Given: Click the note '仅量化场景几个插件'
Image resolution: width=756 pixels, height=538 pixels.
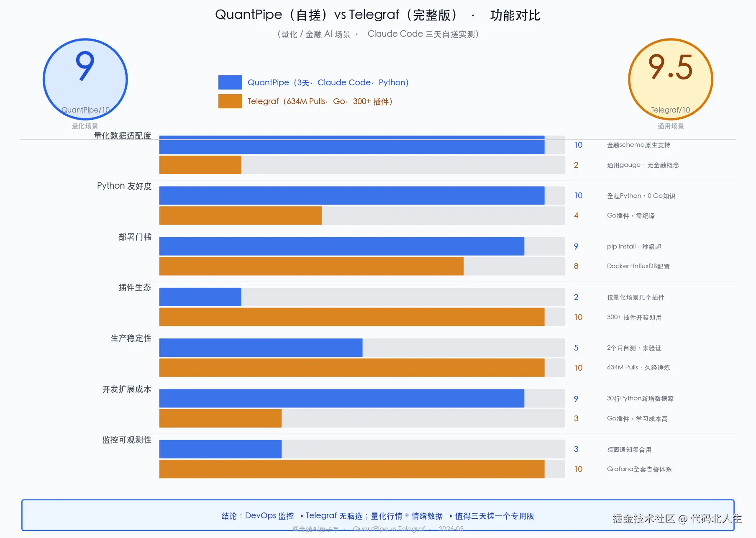Looking at the screenshot, I should tap(636, 297).
